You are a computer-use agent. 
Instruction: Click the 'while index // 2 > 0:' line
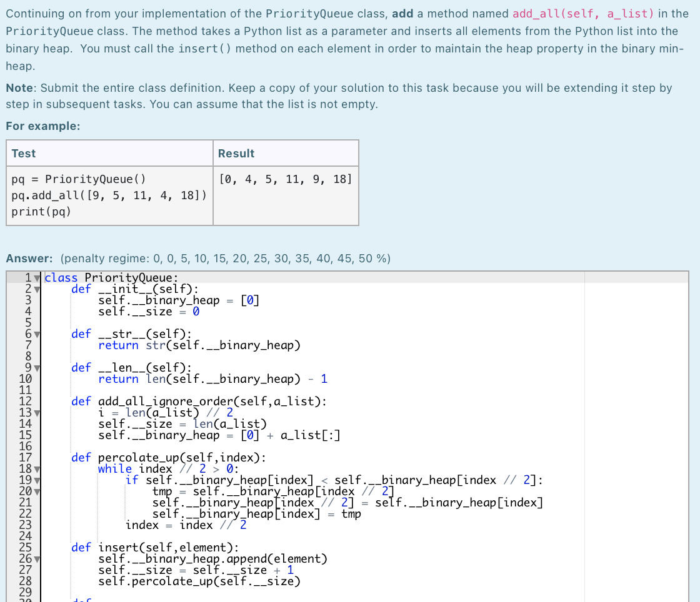[x=168, y=468]
